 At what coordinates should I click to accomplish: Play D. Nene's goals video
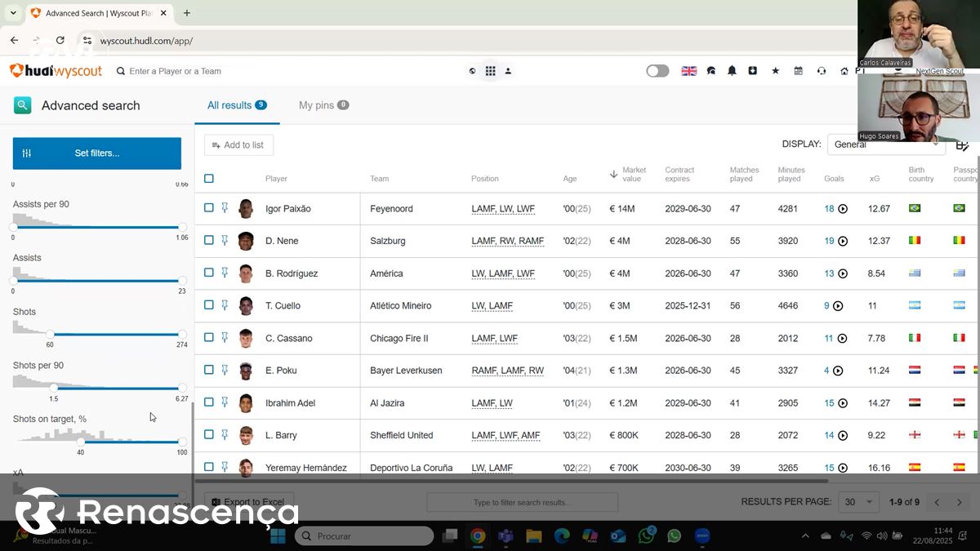843,241
